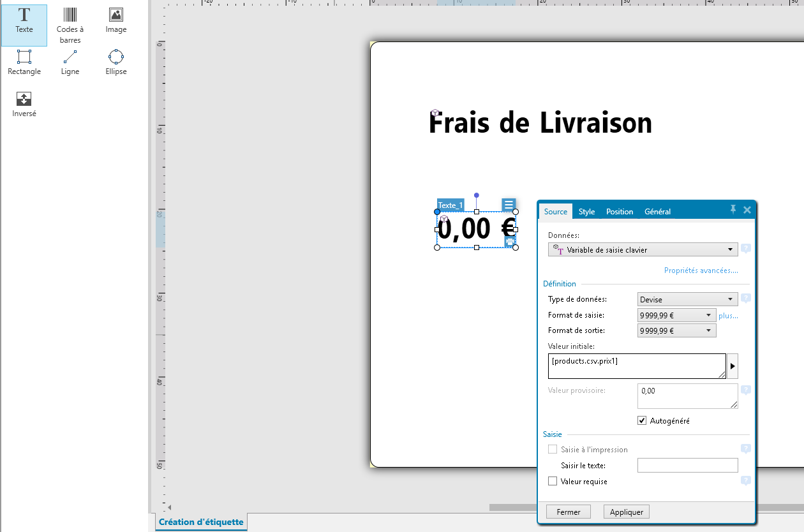Open Propriétés avancées link
Image resolution: width=804 pixels, height=532 pixels.
[701, 270]
